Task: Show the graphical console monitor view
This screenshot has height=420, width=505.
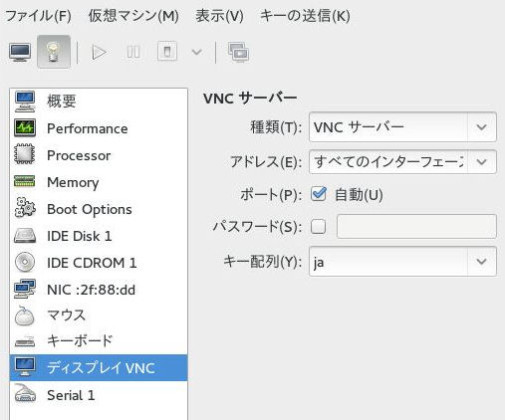Action: tap(20, 52)
